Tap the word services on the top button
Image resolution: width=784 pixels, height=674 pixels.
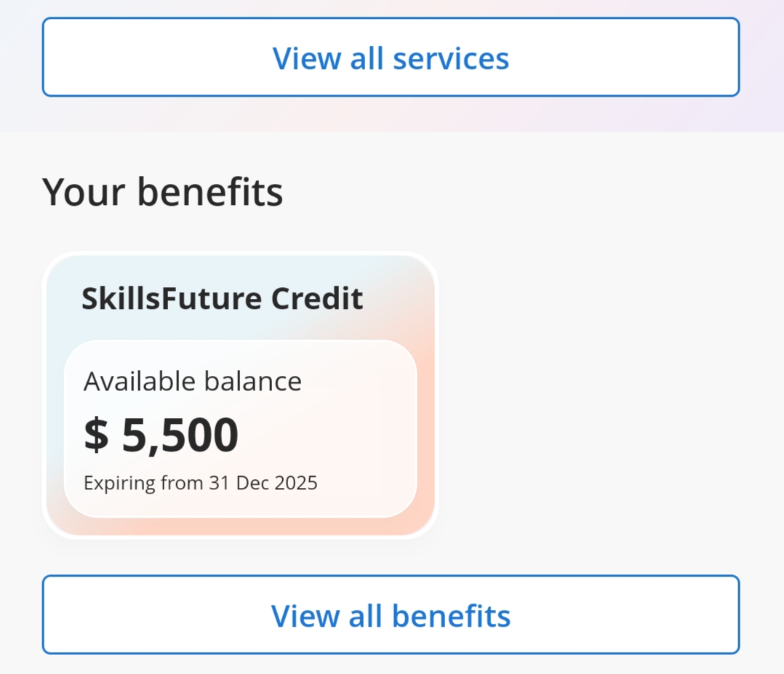pos(451,57)
